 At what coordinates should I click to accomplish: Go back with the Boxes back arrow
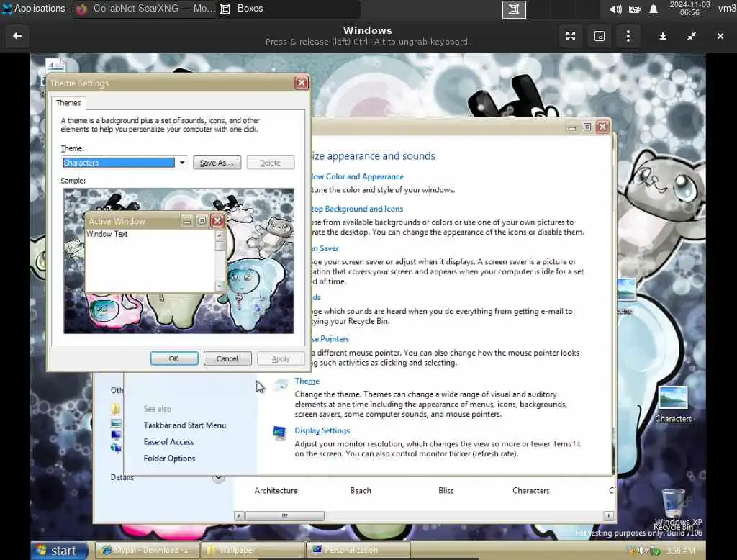pos(17,36)
